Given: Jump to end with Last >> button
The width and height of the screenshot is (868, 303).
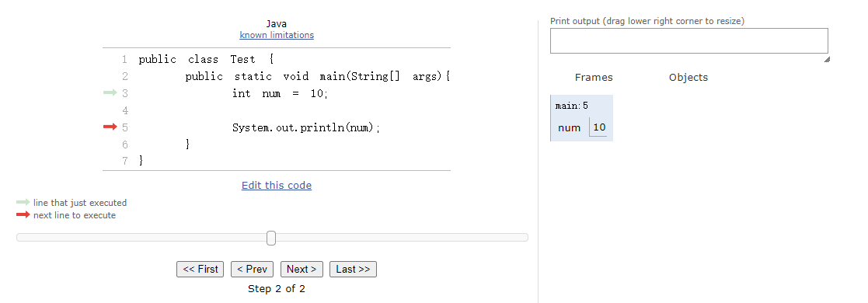Looking at the screenshot, I should pyautogui.click(x=353, y=270).
